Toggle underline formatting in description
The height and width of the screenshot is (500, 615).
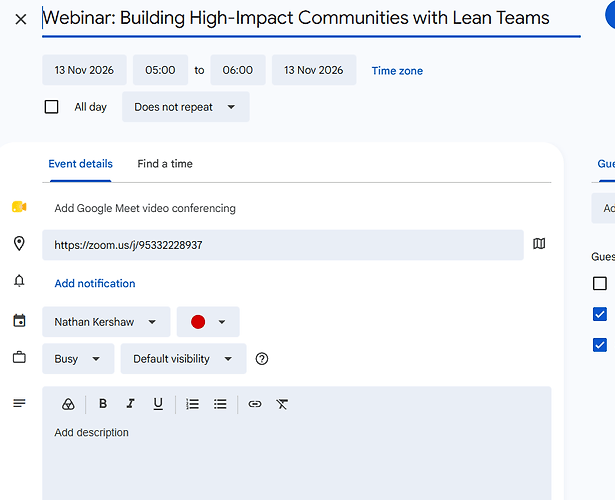[x=158, y=404]
